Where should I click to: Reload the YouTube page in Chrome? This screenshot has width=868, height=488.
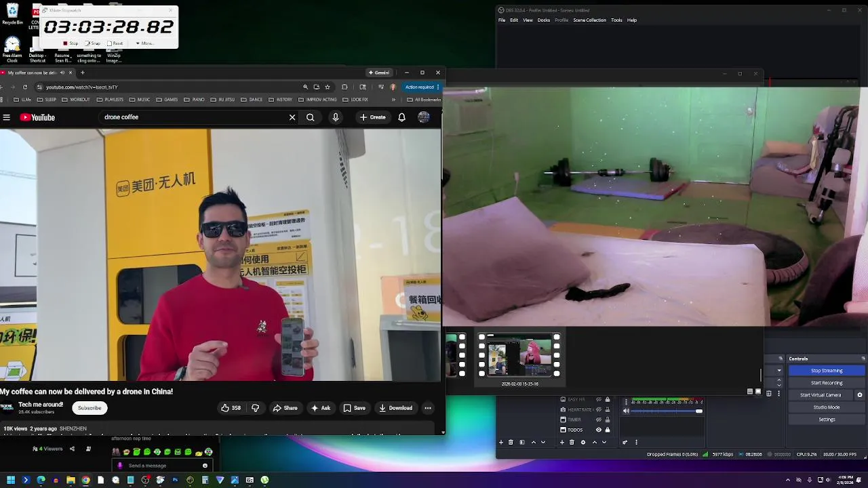tap(25, 87)
